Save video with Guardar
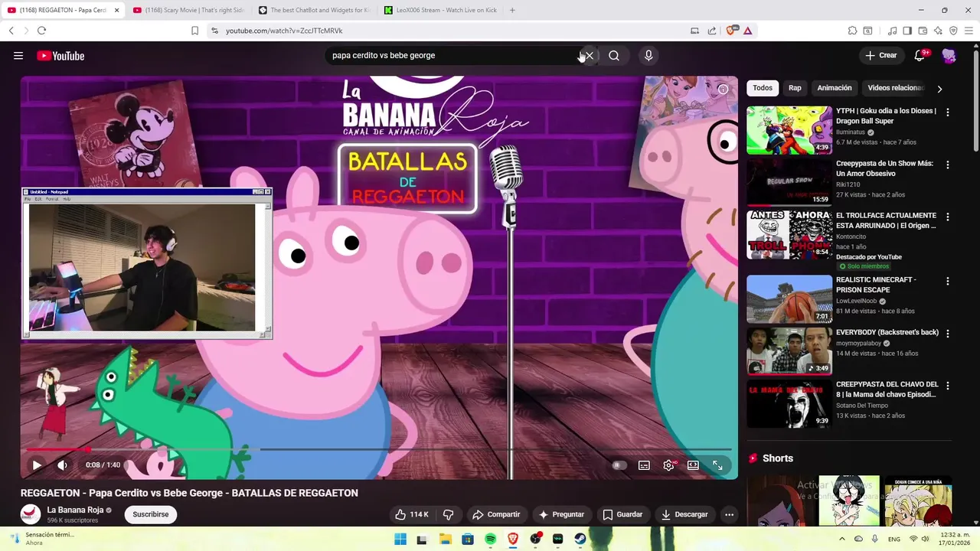The image size is (980, 551). [x=622, y=514]
